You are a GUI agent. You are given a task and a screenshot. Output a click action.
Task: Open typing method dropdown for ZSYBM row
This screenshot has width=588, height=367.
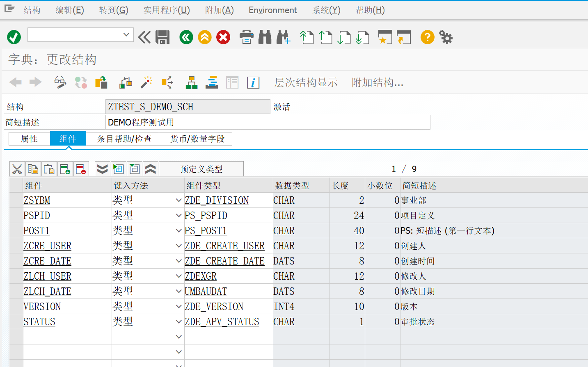(x=178, y=200)
